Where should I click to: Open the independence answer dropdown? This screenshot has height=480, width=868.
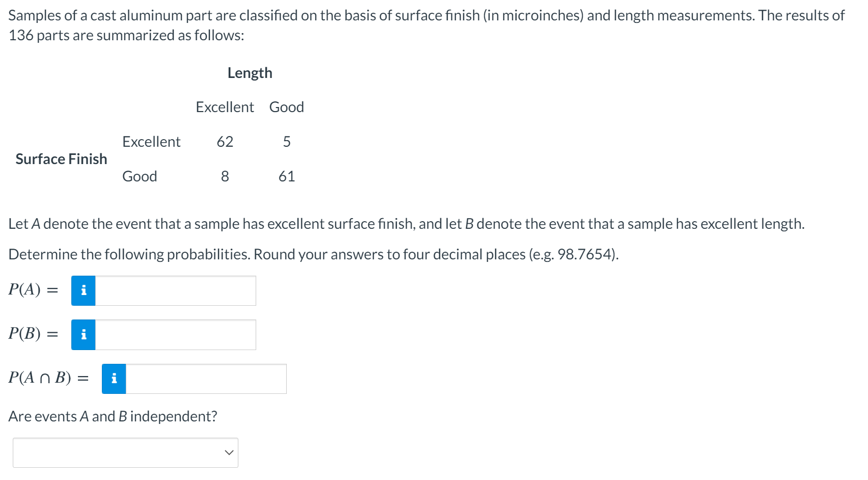pyautogui.click(x=125, y=452)
